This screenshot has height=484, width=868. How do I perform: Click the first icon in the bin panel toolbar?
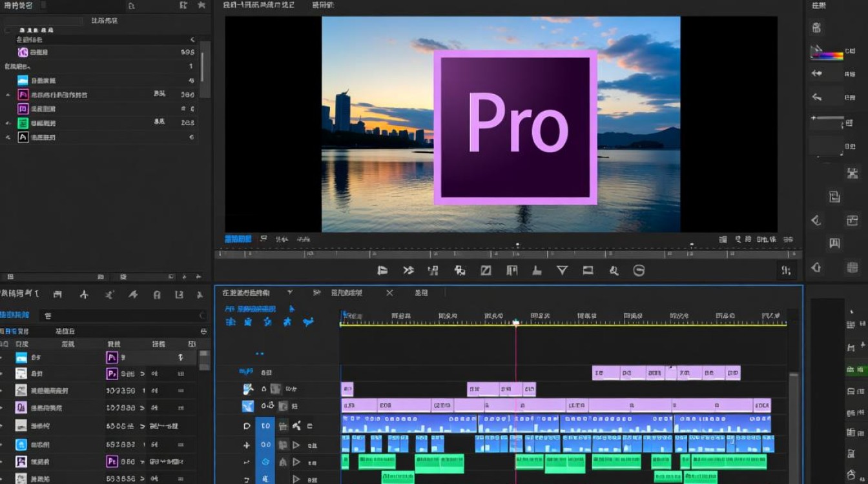[57, 295]
